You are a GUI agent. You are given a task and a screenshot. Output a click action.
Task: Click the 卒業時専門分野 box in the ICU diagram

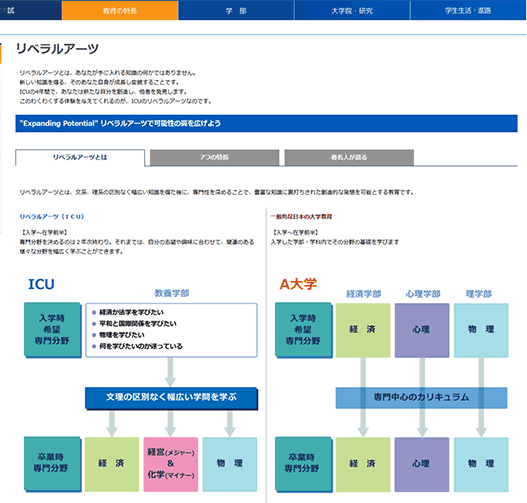[x=52, y=464]
